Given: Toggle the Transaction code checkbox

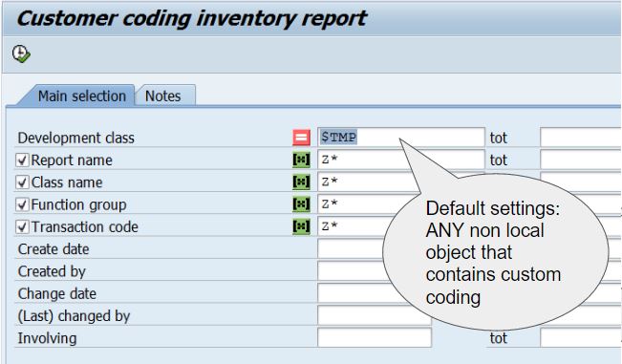Looking at the screenshot, I should 22,226.
